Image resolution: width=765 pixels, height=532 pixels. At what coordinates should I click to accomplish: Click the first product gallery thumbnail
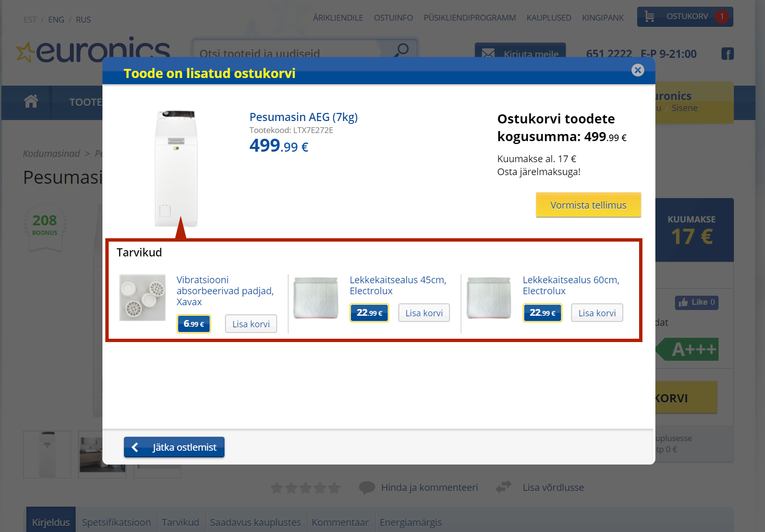click(47, 454)
